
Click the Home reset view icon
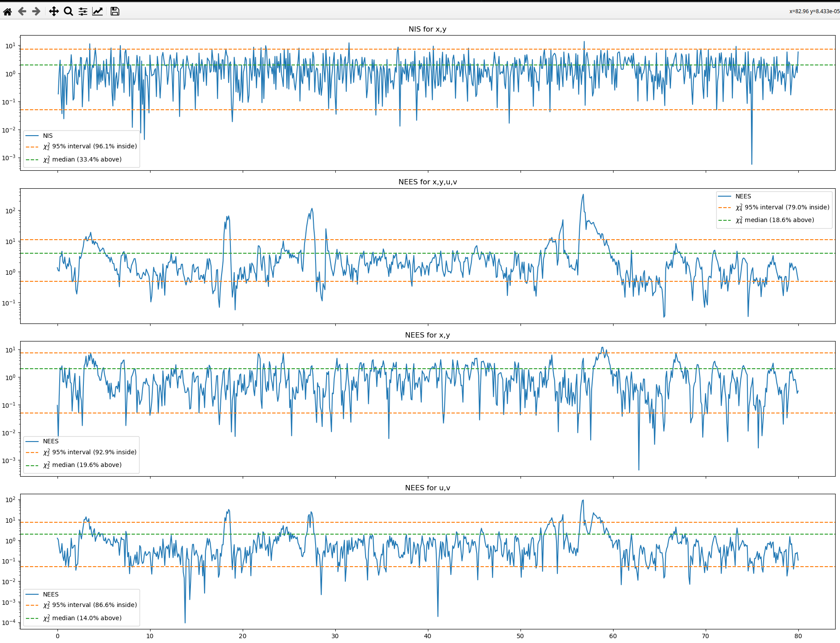coord(7,11)
